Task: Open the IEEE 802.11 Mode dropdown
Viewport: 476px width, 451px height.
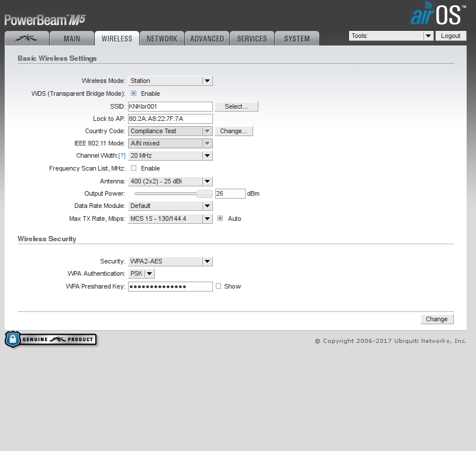Action: click(x=170, y=143)
